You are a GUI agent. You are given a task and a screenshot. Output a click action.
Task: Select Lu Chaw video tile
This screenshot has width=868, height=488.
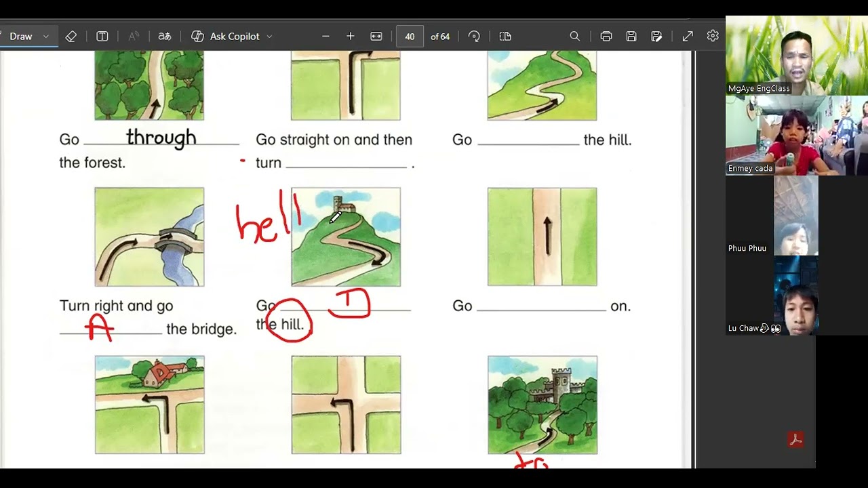[796, 296]
